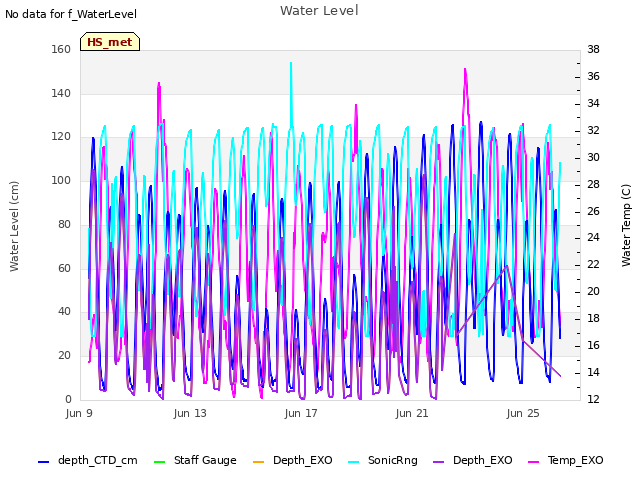Screen dimensions: 640x480
Task: Click the blue depth_CTD_cm legend swatch
Action: click(x=43, y=462)
